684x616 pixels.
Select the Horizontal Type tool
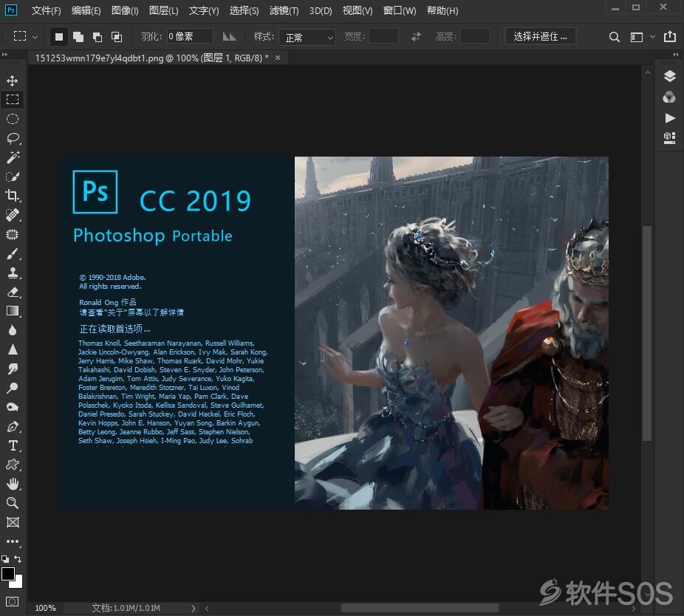(x=13, y=445)
